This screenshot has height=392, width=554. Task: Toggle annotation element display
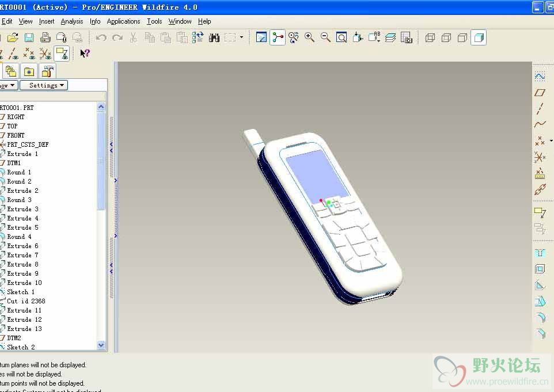(62, 54)
